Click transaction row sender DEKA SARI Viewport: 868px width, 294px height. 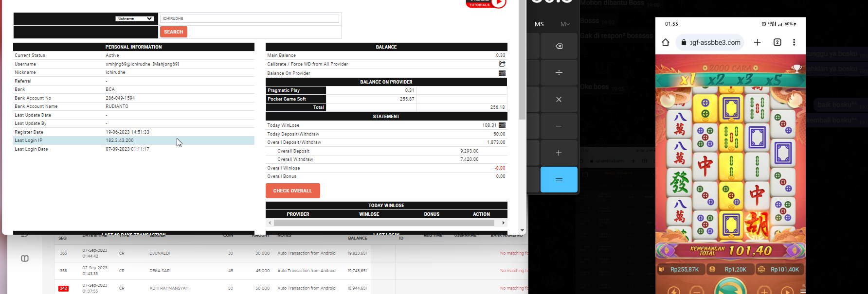(x=160, y=271)
